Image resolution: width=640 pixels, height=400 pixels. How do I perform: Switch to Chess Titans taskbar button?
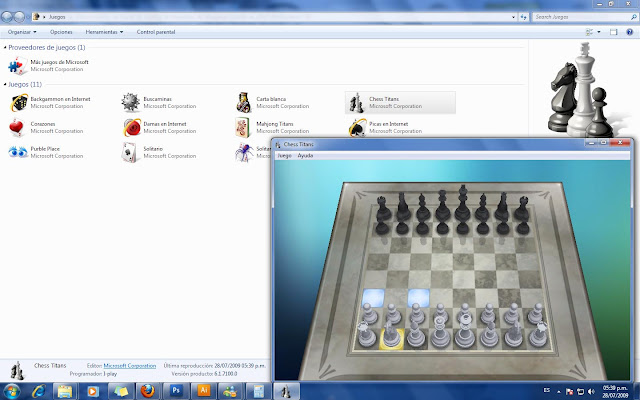pos(286,391)
